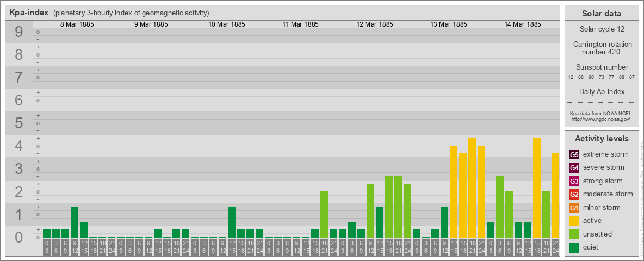This screenshot has height=261, width=644.
Task: Click the unsettled 18-21 bar on 11 Mar
Action: (x=324, y=215)
